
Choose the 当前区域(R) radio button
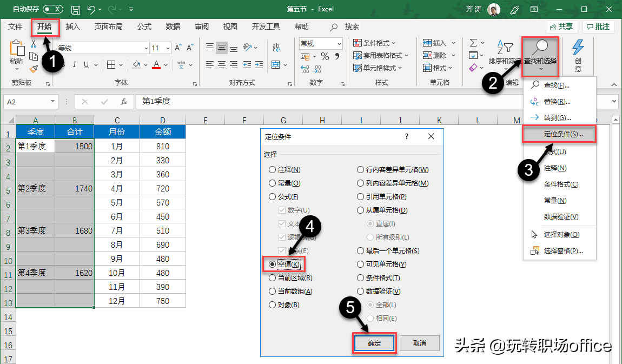[272, 278]
